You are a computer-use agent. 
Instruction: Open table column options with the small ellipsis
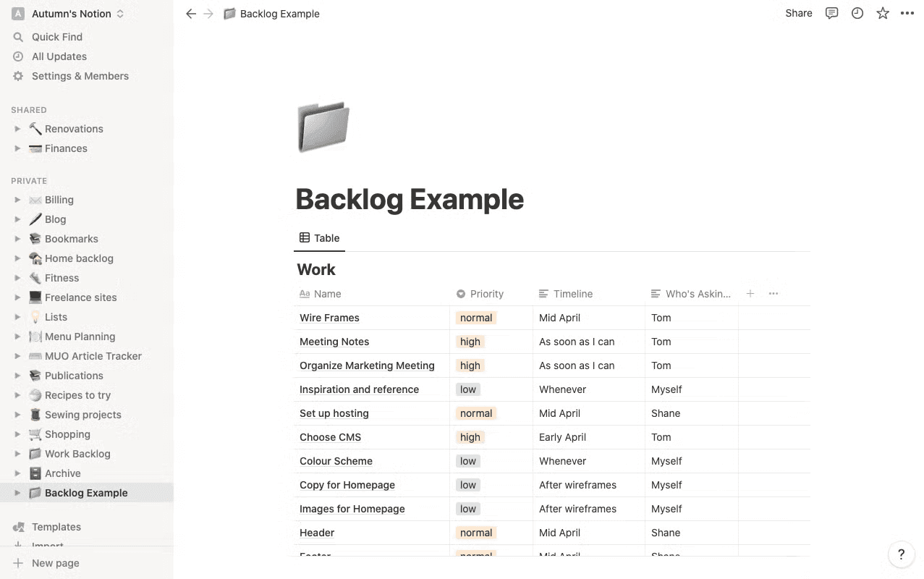tap(773, 293)
